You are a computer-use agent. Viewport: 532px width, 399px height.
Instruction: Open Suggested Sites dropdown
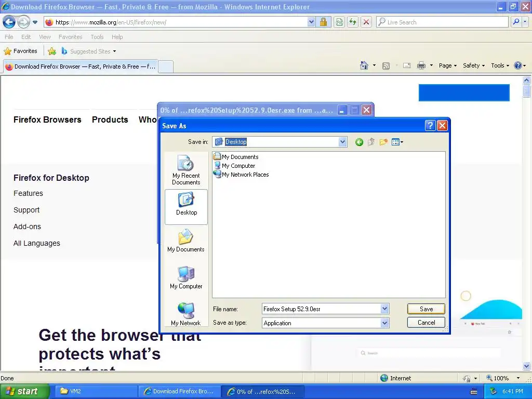pos(89,51)
